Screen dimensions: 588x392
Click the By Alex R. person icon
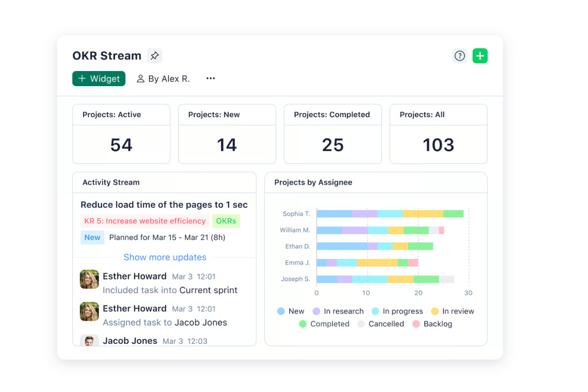[x=140, y=79]
